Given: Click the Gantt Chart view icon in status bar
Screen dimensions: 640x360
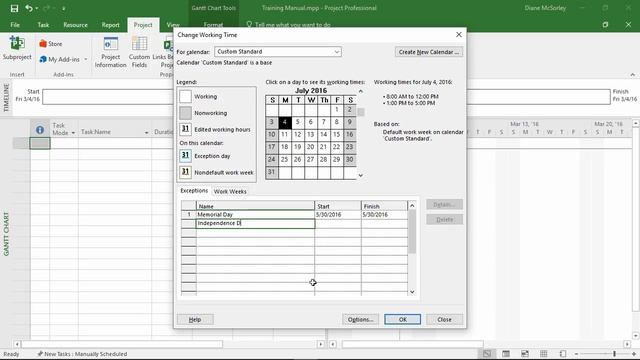Looking at the screenshot, I should coord(487,354).
